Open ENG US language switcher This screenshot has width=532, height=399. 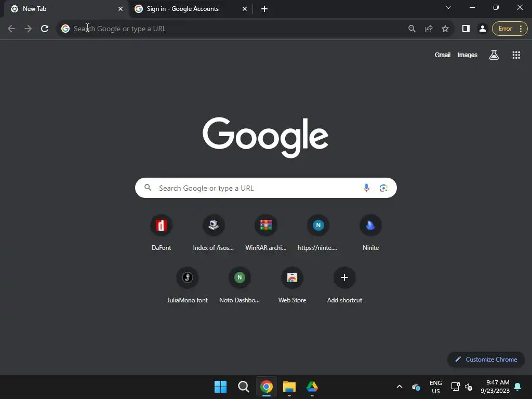tap(436, 387)
